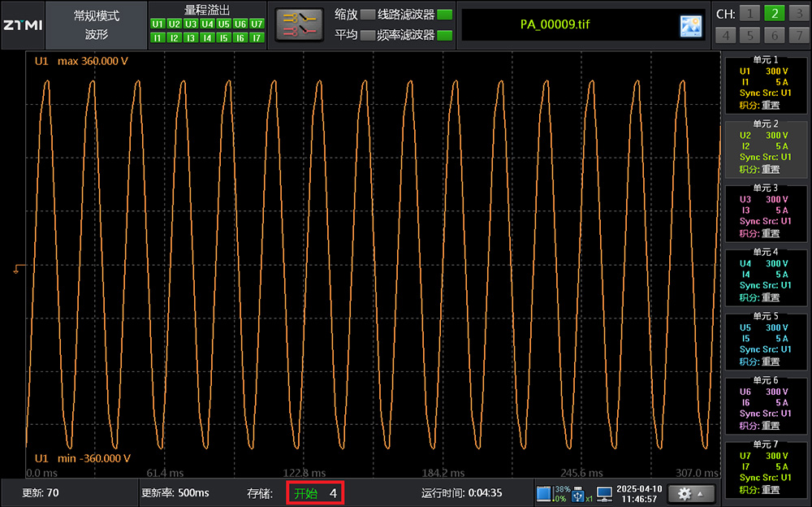The image size is (812, 507).
Task: Click the storage usage indicator icon
Action: [x=544, y=493]
